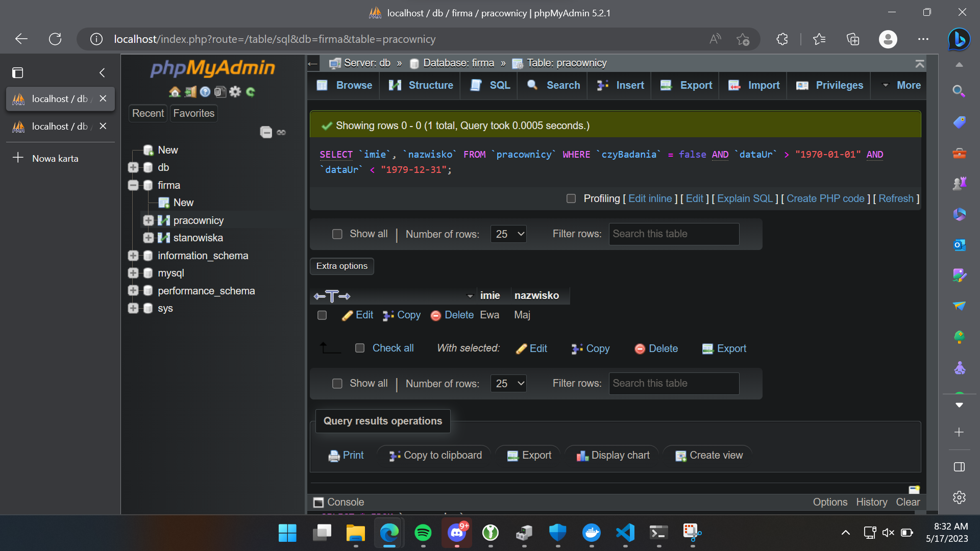Image resolution: width=980 pixels, height=551 pixels.
Task: Open the lower Number of rows dropdown
Action: pyautogui.click(x=508, y=384)
